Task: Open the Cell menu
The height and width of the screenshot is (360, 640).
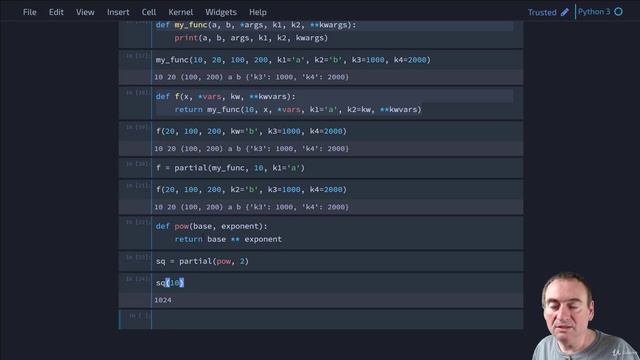Action: (x=149, y=12)
